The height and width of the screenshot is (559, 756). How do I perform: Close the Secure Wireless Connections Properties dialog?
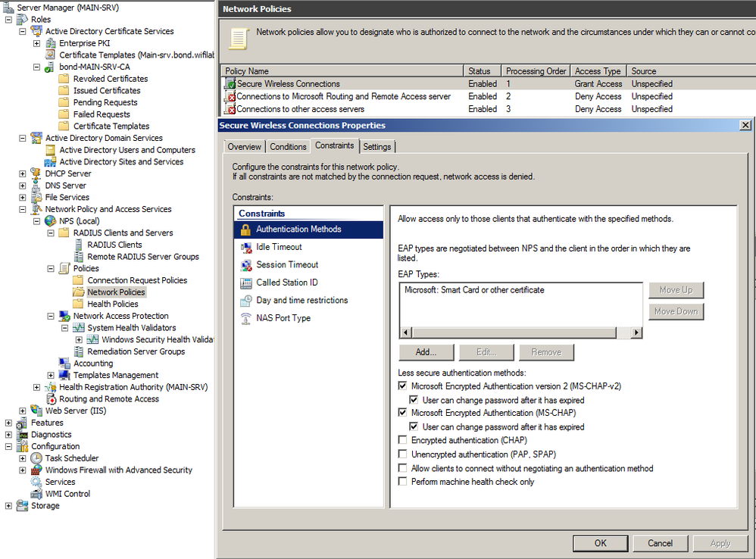pyautogui.click(x=745, y=125)
